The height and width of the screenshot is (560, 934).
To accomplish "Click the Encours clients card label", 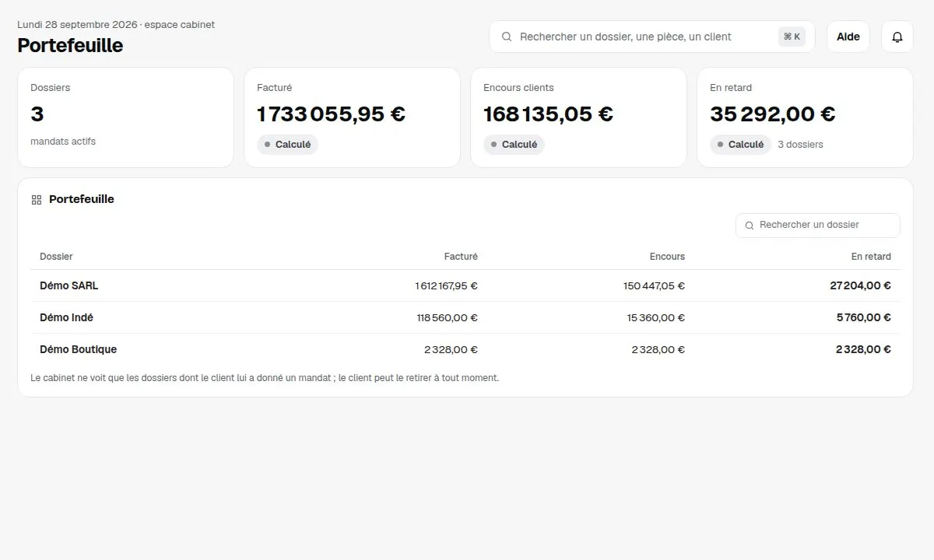I will click(518, 88).
